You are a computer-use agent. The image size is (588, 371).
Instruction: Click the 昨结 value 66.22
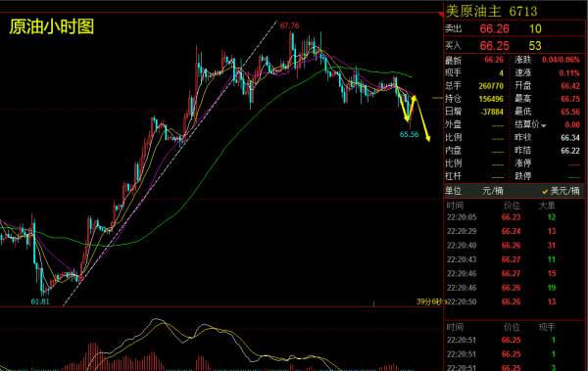point(570,151)
